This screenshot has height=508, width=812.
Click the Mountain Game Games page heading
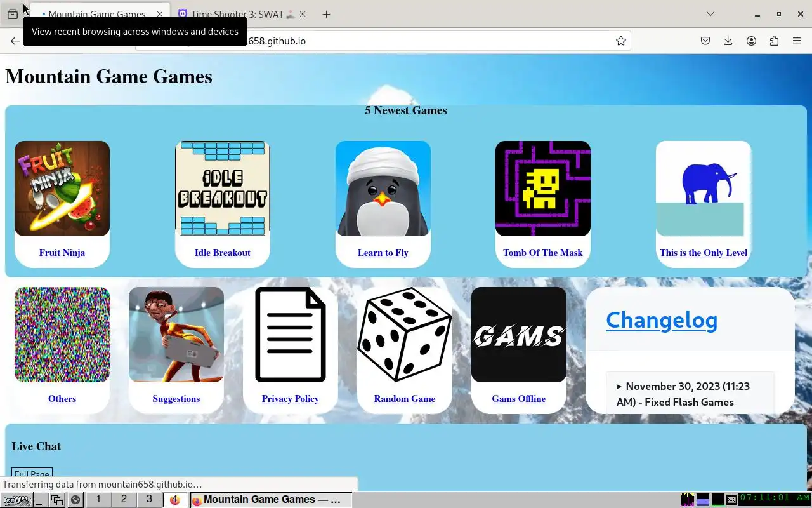point(108,77)
